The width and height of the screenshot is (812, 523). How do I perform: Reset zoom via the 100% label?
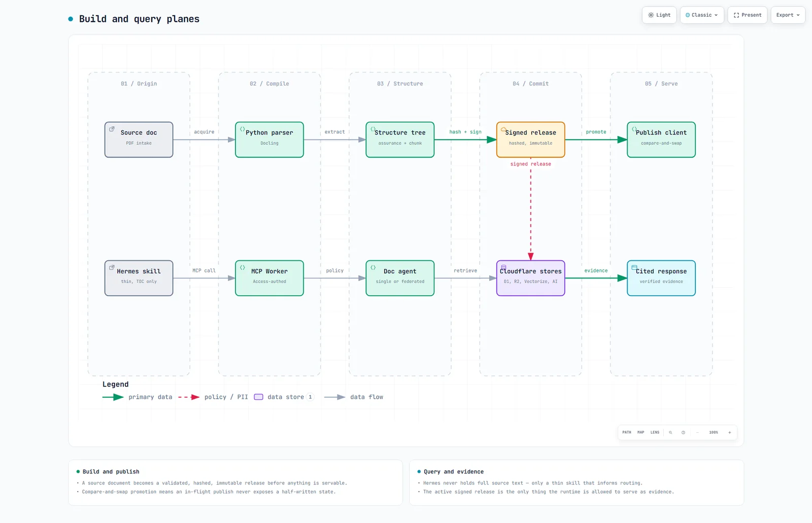point(714,433)
